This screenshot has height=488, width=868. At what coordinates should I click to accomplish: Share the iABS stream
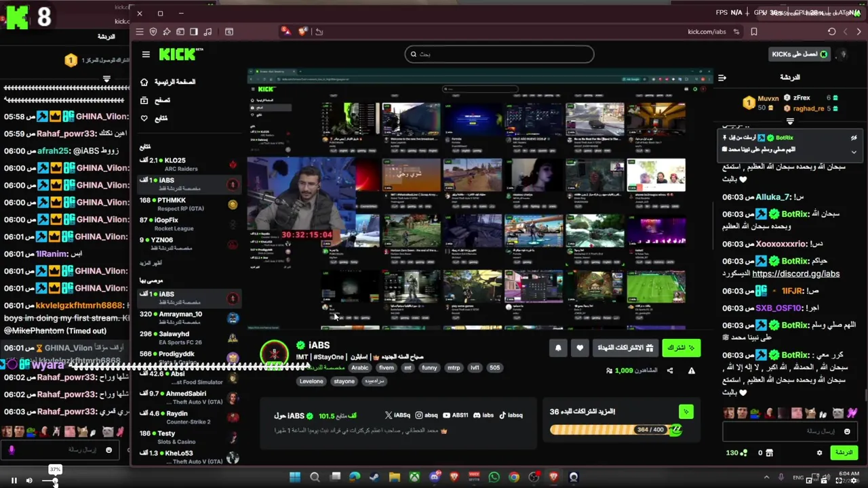(x=670, y=371)
